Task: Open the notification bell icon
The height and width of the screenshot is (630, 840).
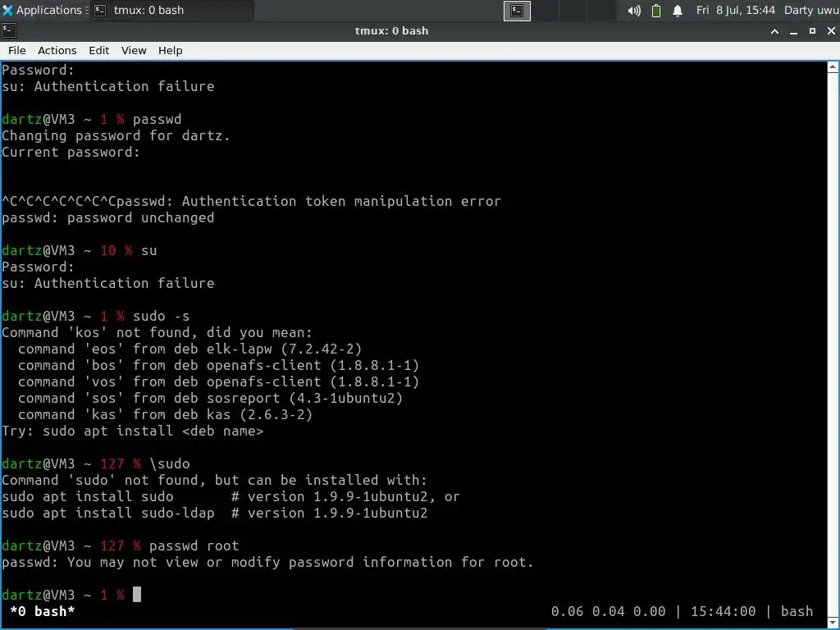Action: (677, 11)
